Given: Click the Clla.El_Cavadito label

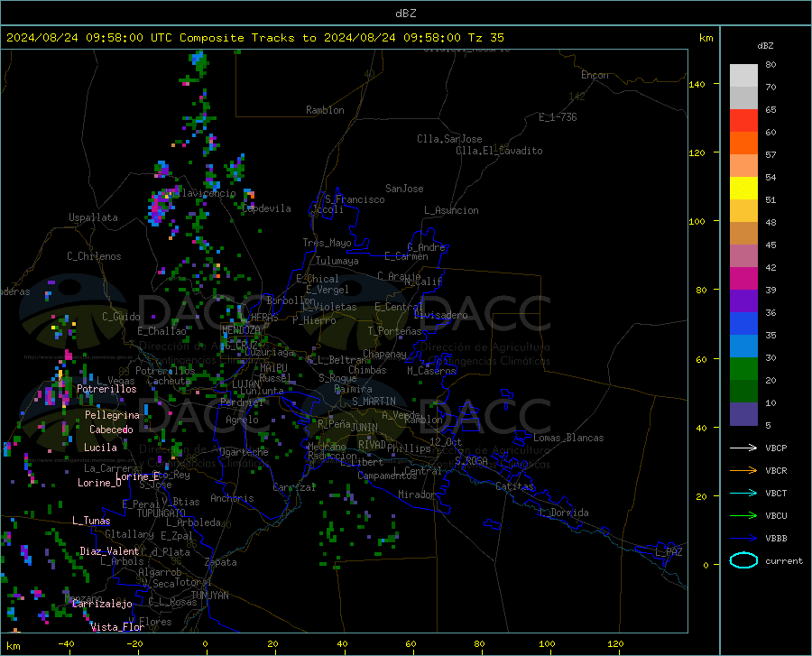Looking at the screenshot, I should click(499, 151).
